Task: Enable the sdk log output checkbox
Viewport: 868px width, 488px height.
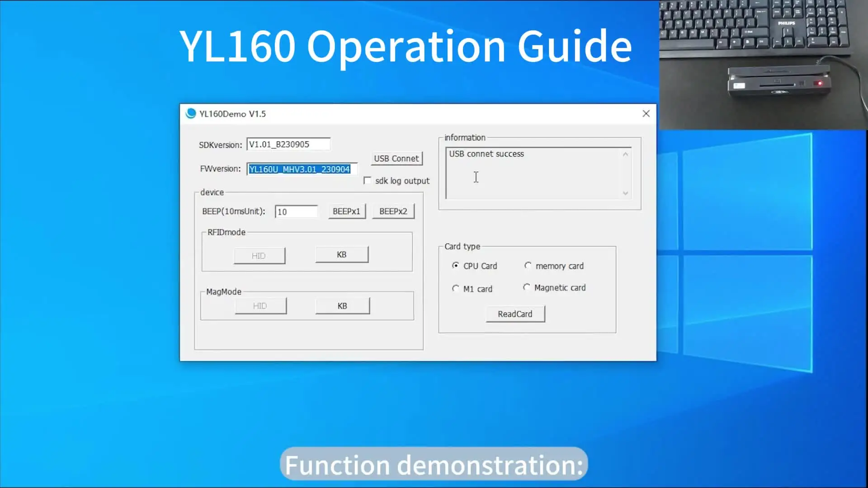Action: coord(368,181)
